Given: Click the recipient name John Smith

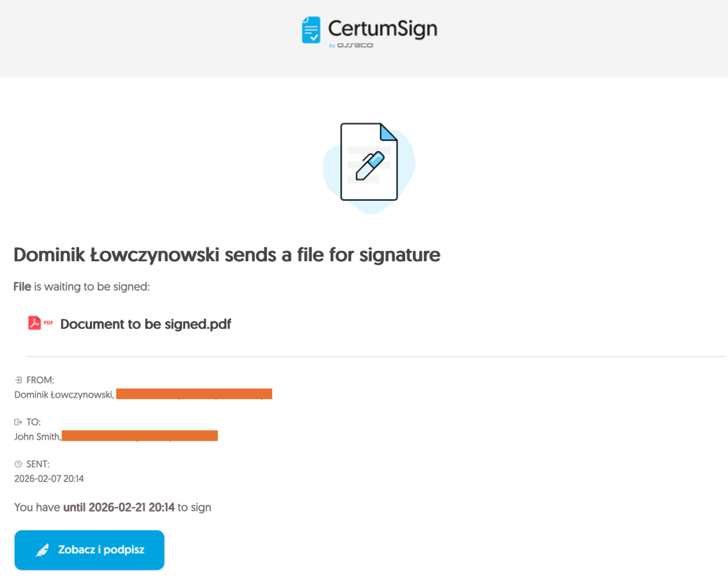Looking at the screenshot, I should [x=38, y=437].
